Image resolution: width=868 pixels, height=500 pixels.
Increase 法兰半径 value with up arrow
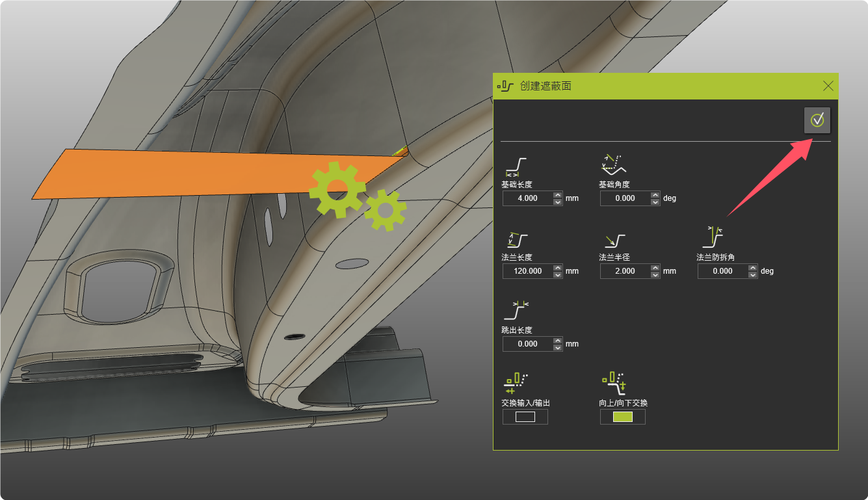click(x=655, y=267)
